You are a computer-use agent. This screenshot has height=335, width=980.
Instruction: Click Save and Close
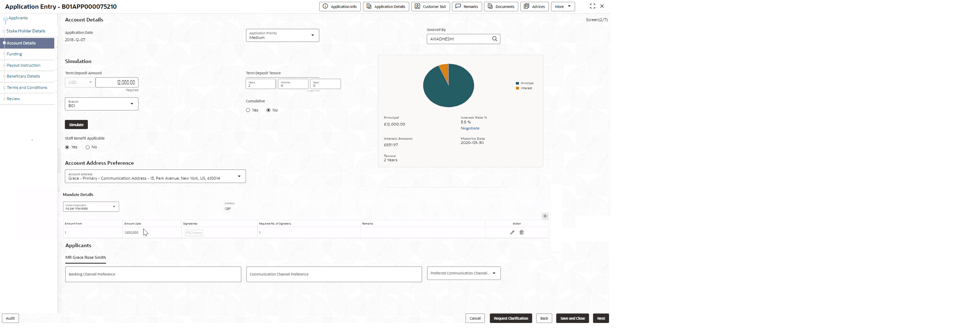573,319
